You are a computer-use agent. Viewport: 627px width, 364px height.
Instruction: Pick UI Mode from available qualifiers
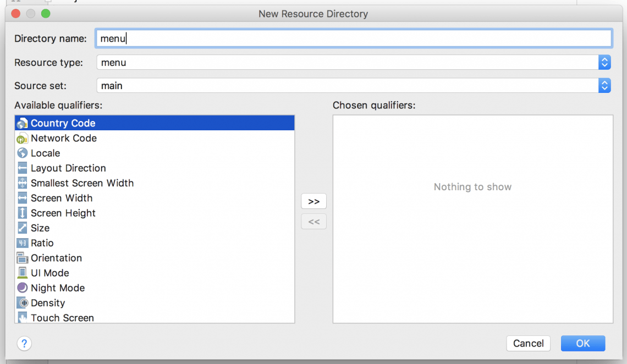(x=50, y=273)
